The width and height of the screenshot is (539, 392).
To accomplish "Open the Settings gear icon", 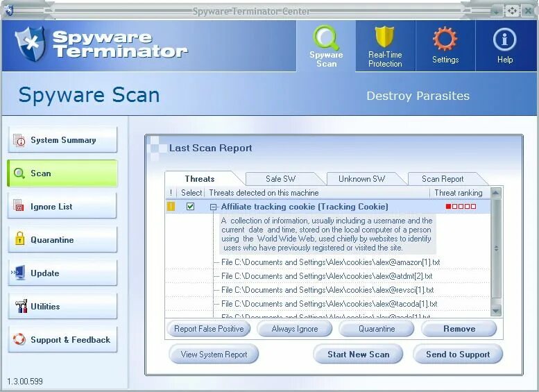I will click(x=445, y=38).
